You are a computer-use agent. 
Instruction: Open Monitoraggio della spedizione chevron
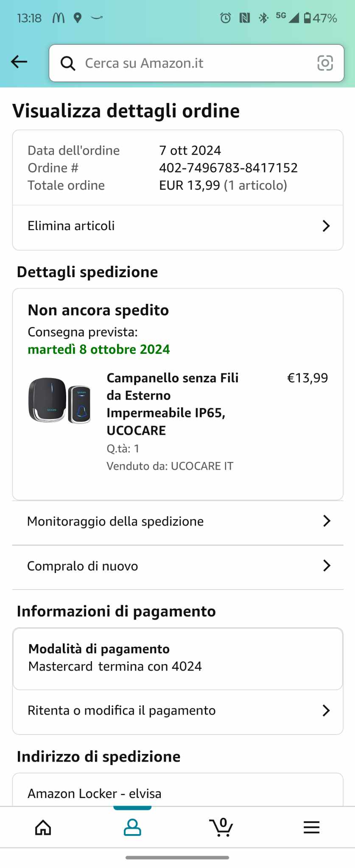[326, 521]
